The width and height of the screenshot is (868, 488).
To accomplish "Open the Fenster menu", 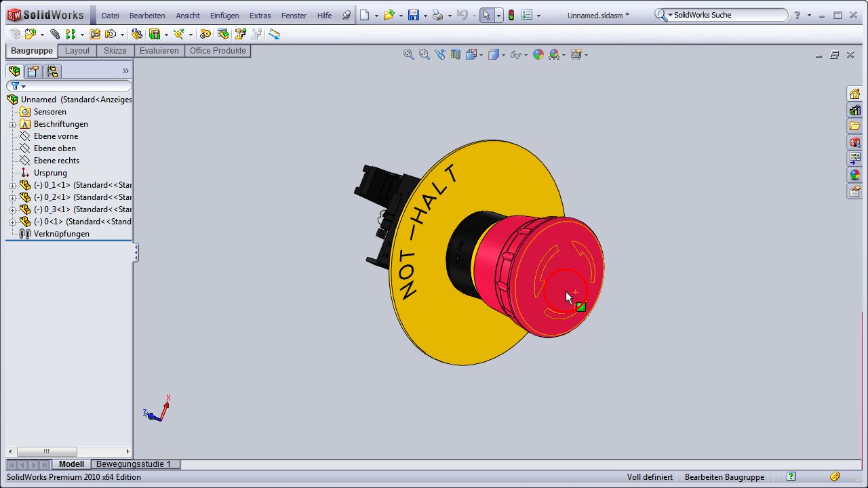I will pos(294,16).
